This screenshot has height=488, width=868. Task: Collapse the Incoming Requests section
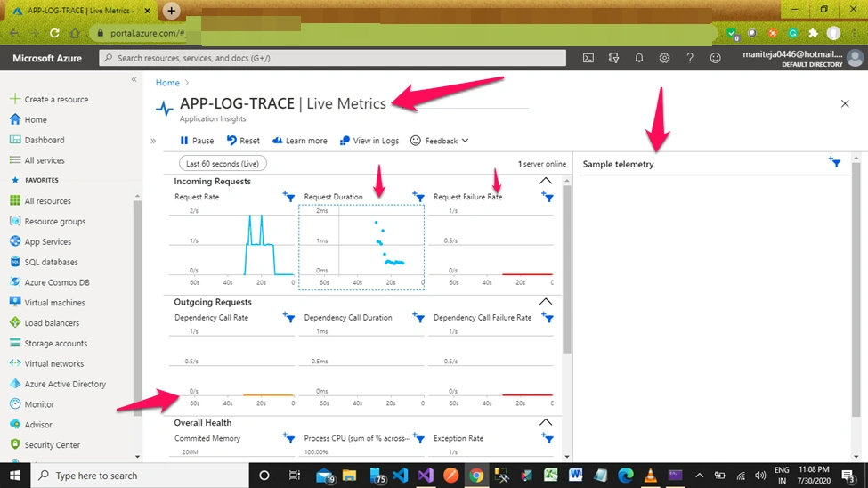545,181
